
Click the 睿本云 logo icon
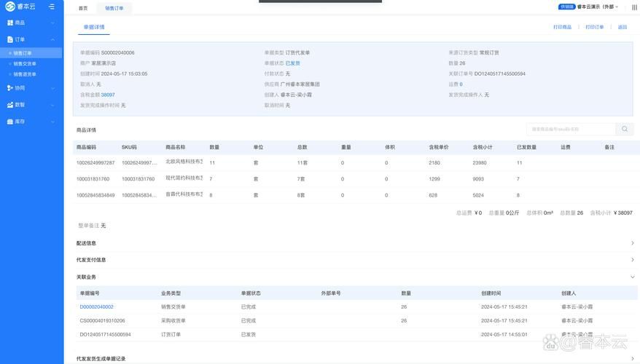[9, 7]
